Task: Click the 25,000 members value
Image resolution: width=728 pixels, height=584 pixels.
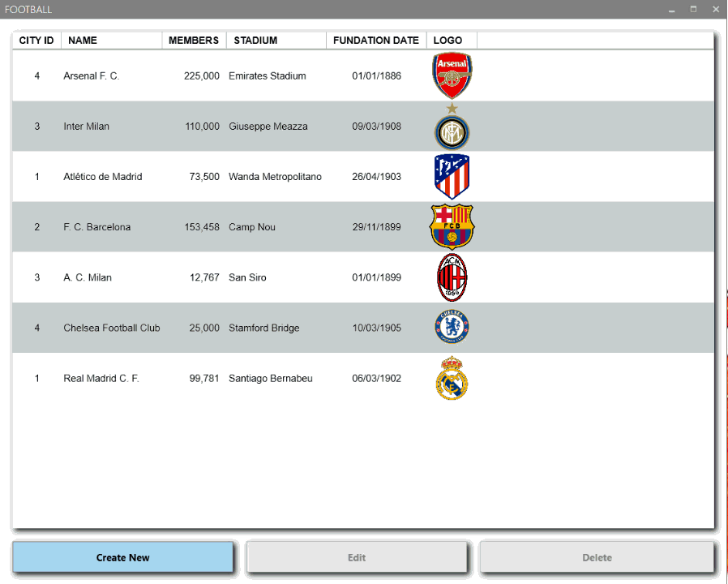Action: pyautogui.click(x=204, y=328)
